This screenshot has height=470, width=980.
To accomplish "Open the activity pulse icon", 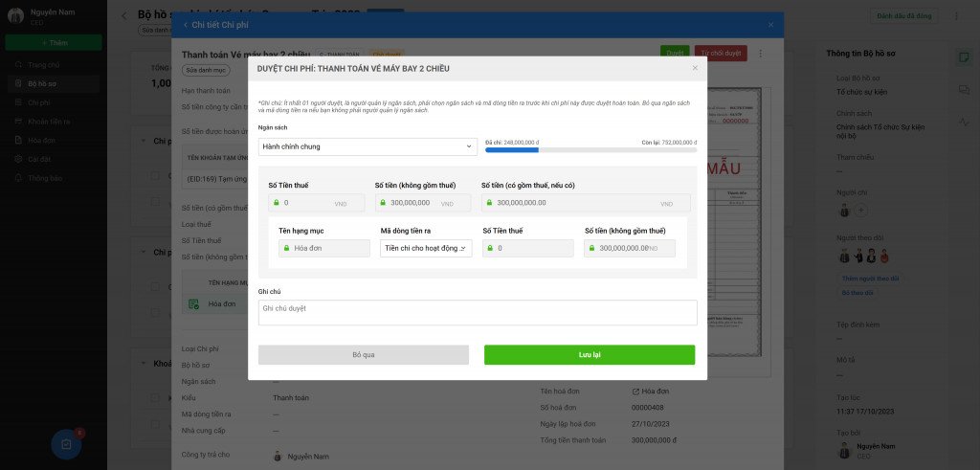I will tap(965, 123).
